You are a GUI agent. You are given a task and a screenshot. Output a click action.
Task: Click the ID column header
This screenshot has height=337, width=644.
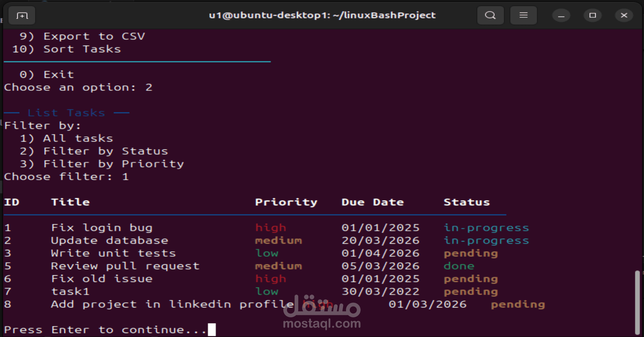point(12,202)
